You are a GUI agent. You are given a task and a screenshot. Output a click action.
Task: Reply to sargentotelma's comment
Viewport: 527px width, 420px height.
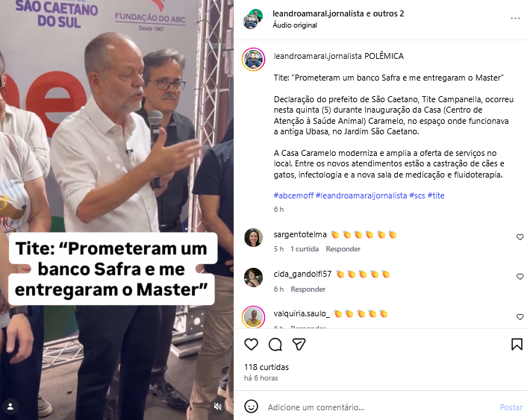tap(343, 249)
